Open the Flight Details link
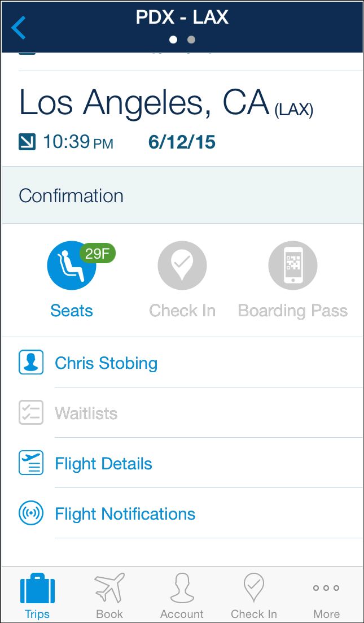The height and width of the screenshot is (623, 364). coord(103,464)
